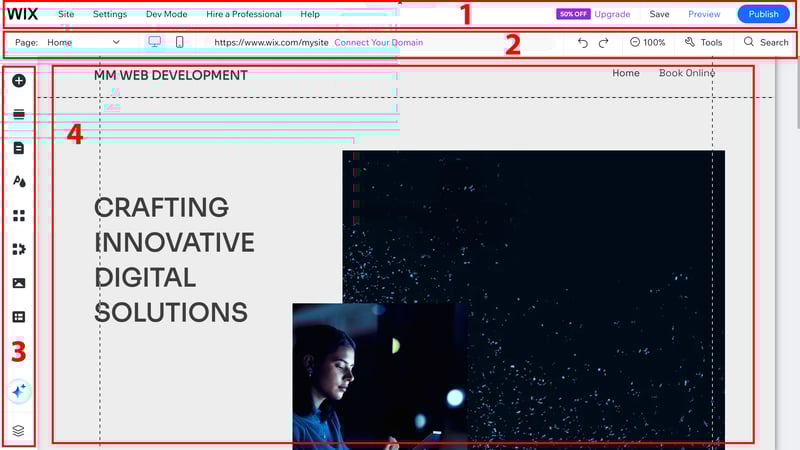This screenshot has height=450, width=800.
Task: Select the woman with tablet image
Action: (x=380, y=377)
